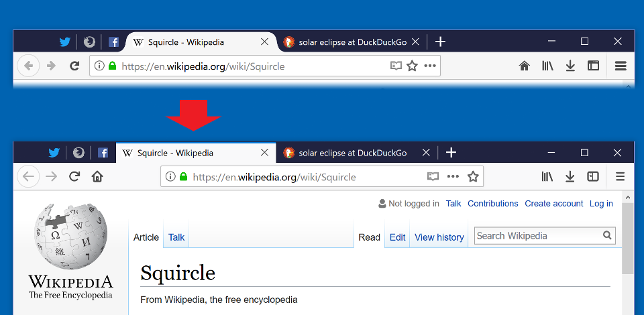Screen dimensions: 644x315
Task: Show the sidebar using the lower window's sidebar icon
Action: [x=593, y=177]
